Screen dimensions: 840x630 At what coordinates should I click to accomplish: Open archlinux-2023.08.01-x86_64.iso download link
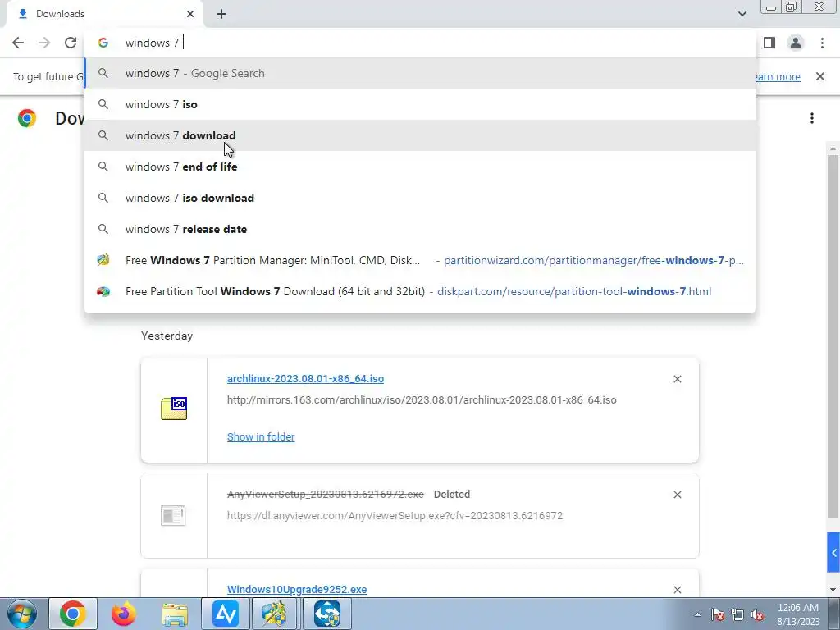click(x=305, y=379)
